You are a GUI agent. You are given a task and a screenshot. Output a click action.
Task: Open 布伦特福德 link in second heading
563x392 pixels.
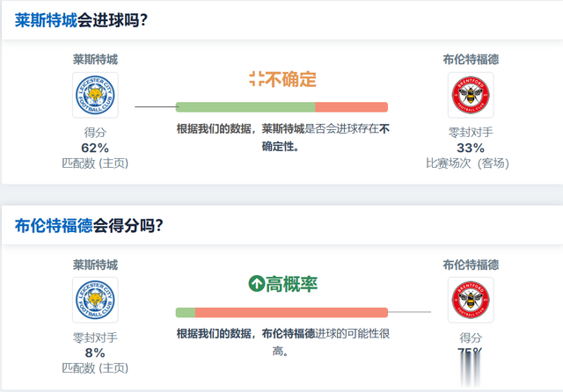point(54,226)
